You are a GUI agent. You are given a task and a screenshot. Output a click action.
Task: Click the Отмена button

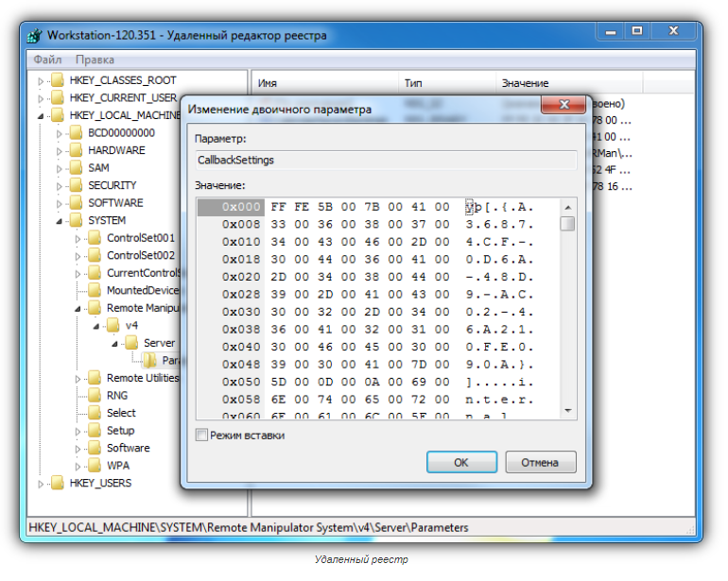[x=540, y=463]
